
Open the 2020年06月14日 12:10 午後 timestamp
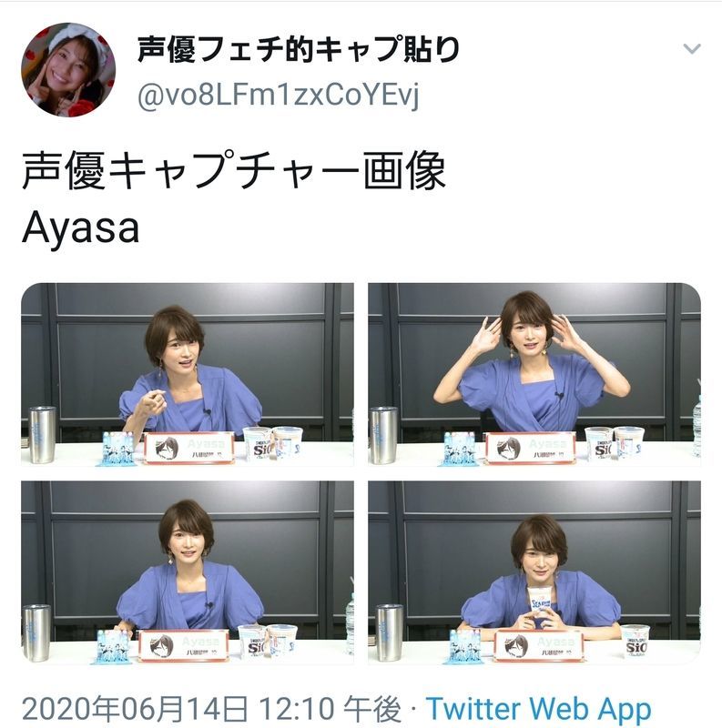[x=211, y=709]
